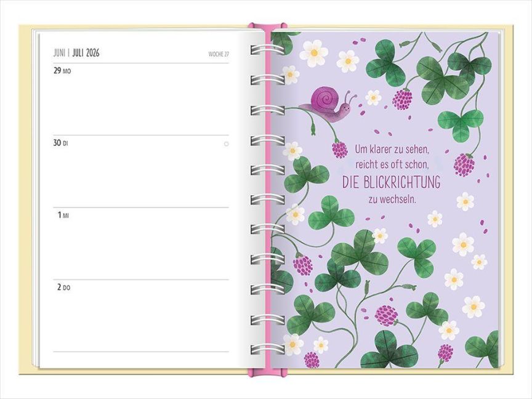
Task: Select the 2 DO day label
Action: 64,287
